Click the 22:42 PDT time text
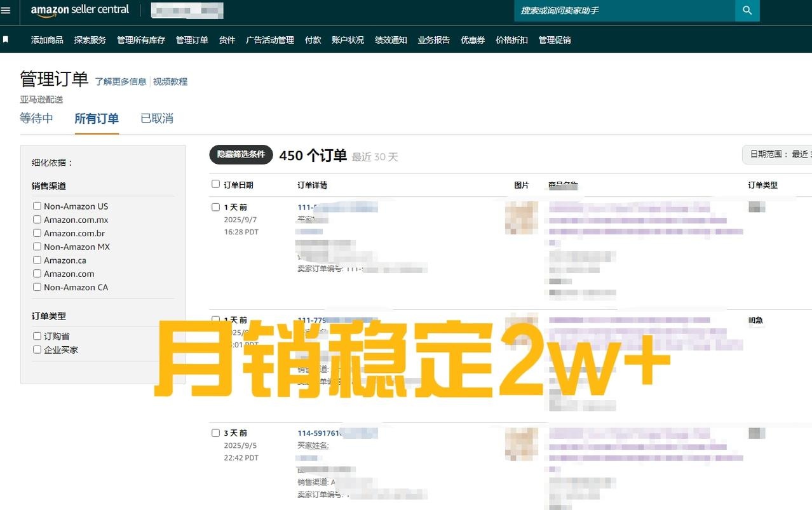 point(241,458)
